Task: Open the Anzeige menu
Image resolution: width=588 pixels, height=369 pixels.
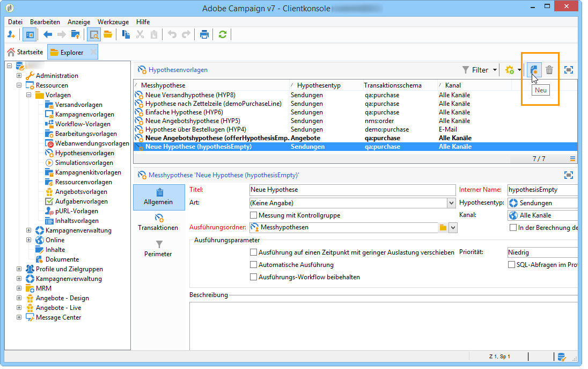Action: click(x=79, y=22)
